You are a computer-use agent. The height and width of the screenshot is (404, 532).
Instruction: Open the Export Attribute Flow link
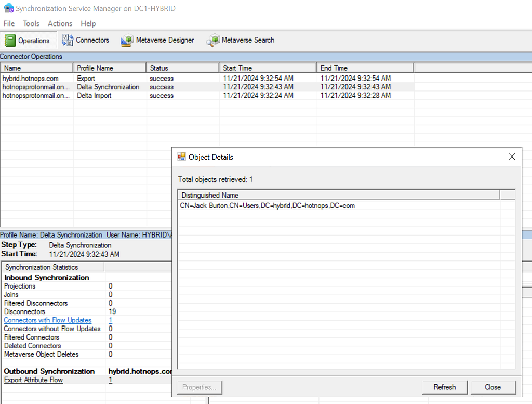33,380
